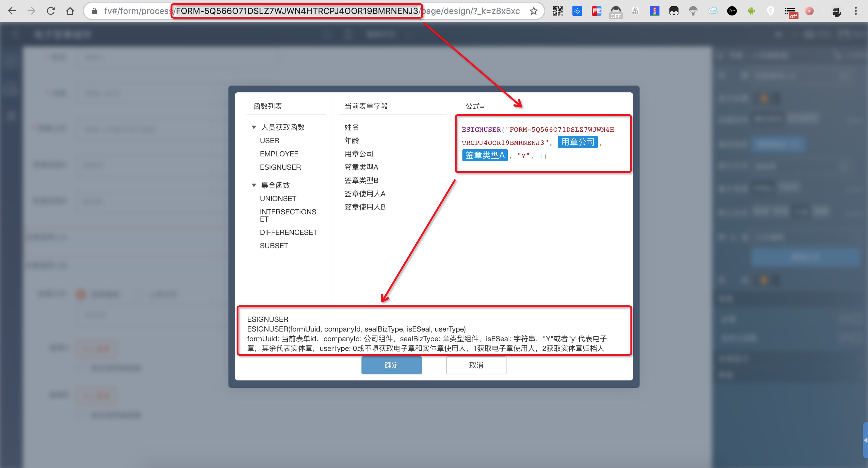Click 取消 to cancel the dialog
Screen dimensions: 868x468
click(476, 365)
